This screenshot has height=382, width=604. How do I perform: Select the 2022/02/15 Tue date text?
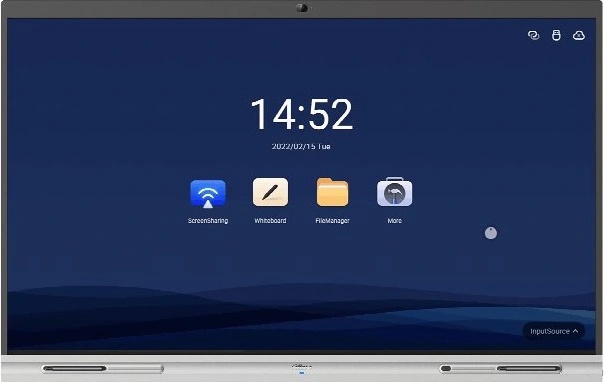point(301,147)
